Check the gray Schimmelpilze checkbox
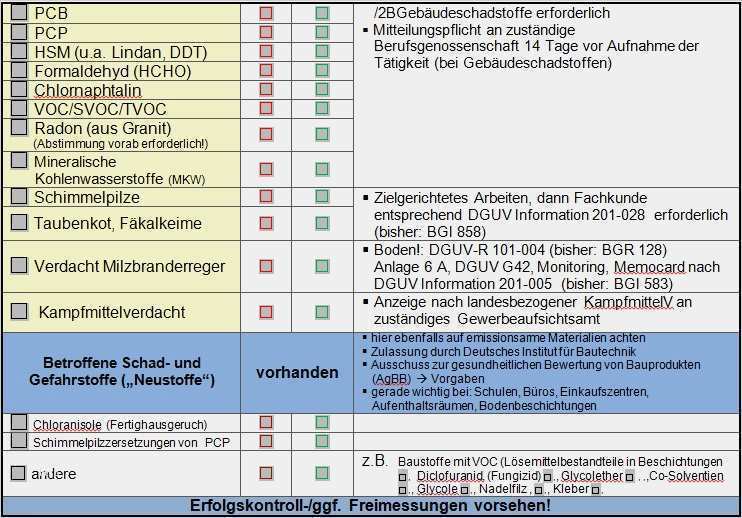This screenshot has width=742, height=518. pyautogui.click(x=19, y=196)
